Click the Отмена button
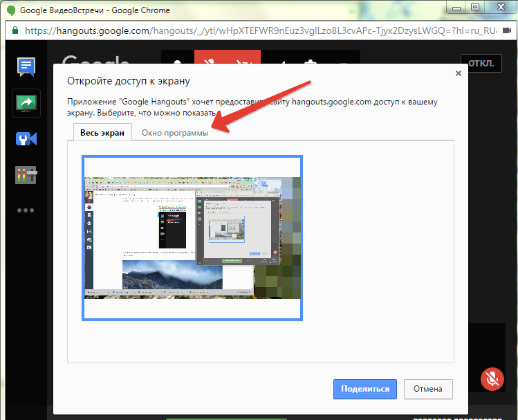 point(428,389)
